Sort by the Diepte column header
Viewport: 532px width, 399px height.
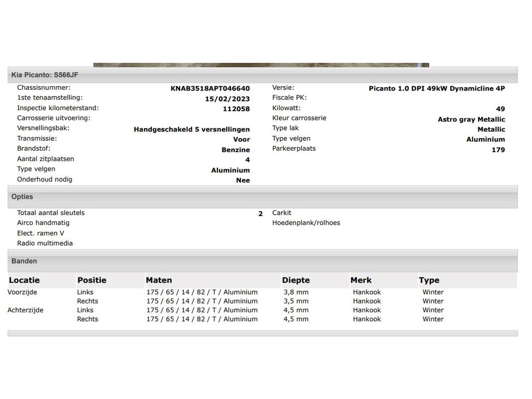tap(296, 281)
